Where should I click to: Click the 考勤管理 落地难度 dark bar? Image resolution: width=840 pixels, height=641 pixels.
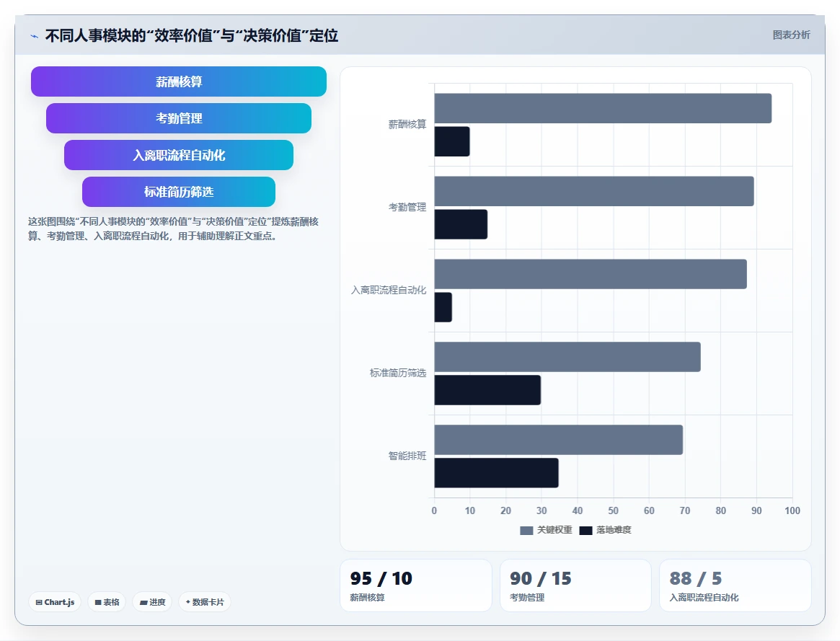(x=461, y=224)
